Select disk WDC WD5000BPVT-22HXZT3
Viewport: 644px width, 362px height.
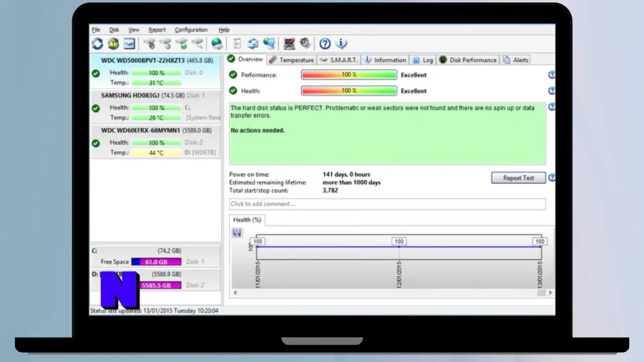pos(156,72)
